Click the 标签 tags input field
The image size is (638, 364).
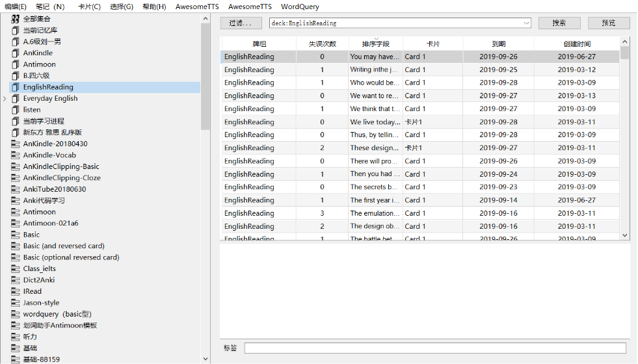point(435,348)
